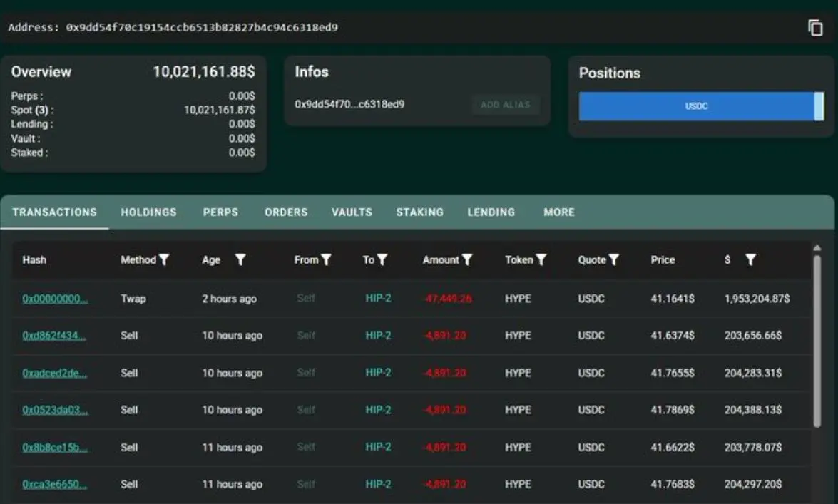Click the price 41.7683$
838x504 pixels.
(673, 484)
